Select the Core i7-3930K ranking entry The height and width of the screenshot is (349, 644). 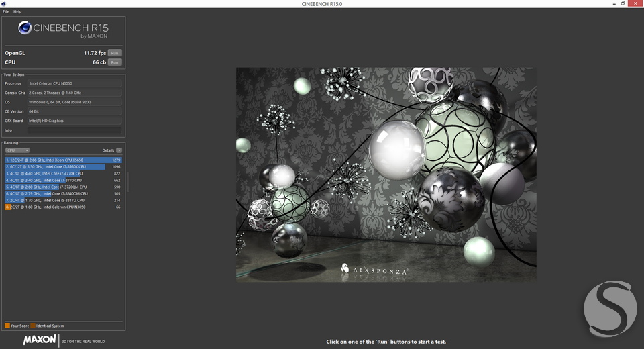tap(63, 167)
